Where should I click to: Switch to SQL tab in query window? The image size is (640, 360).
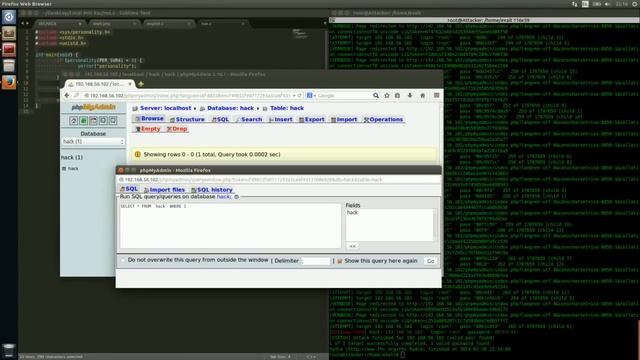click(x=129, y=189)
